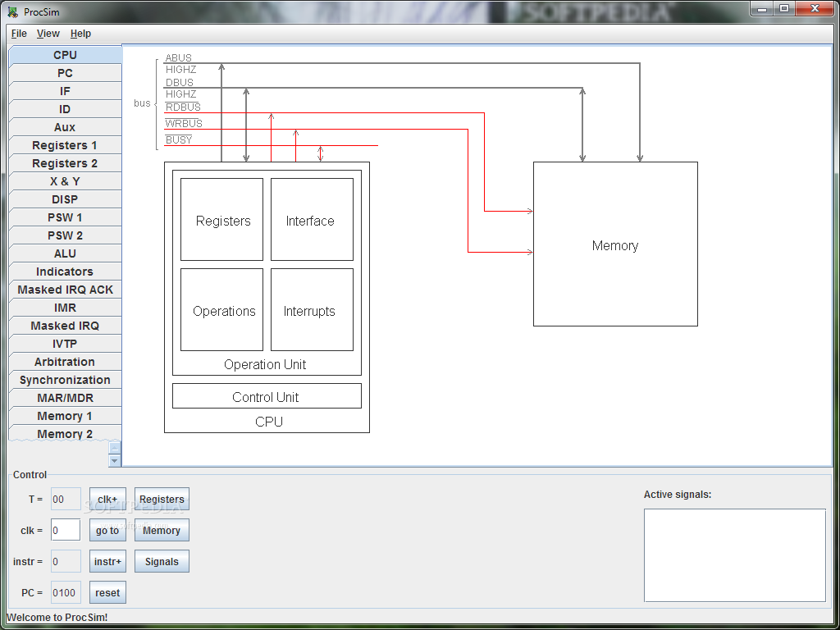The width and height of the screenshot is (840, 630).
Task: Click the Active signals list box
Action: point(734,555)
